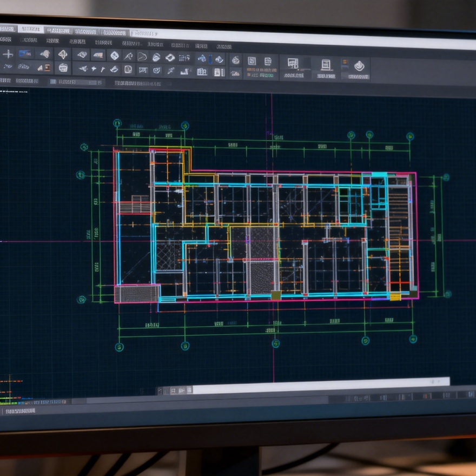
Task: Click inside the white command line field
Action: (x=321, y=386)
